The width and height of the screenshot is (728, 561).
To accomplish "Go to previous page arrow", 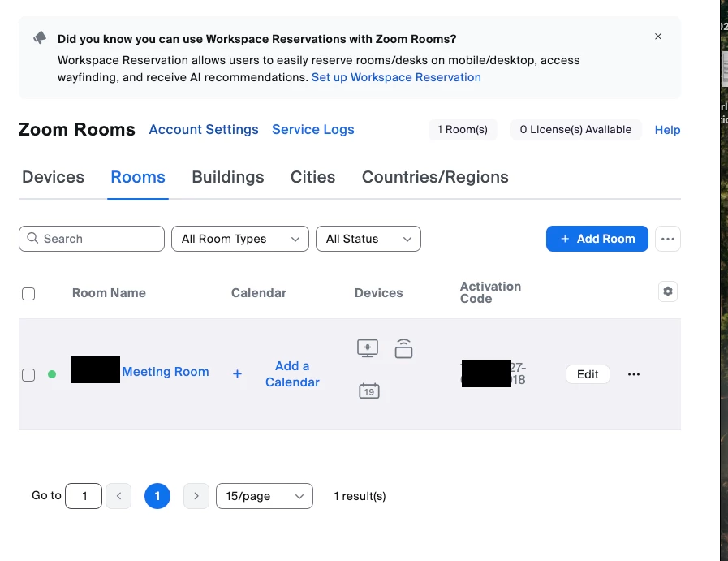I will [x=118, y=496].
